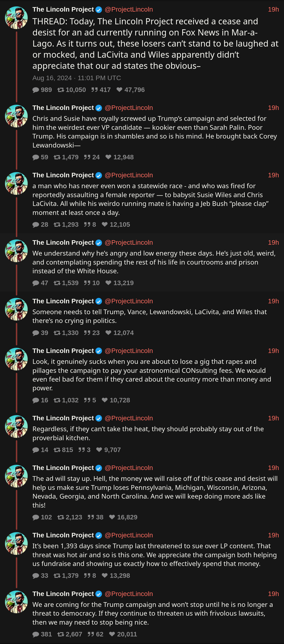
Task: Click the Aug 16, 2024 date line
Action: (x=77, y=78)
